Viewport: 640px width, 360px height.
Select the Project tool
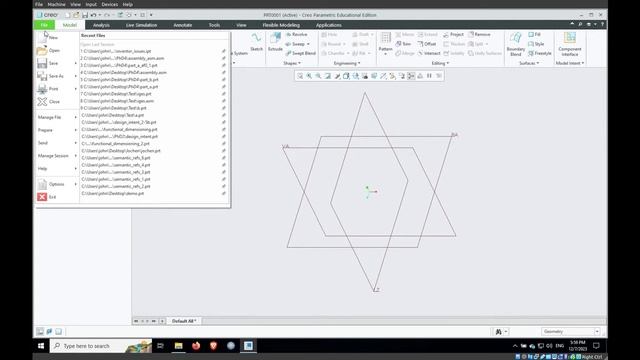[x=453, y=35]
